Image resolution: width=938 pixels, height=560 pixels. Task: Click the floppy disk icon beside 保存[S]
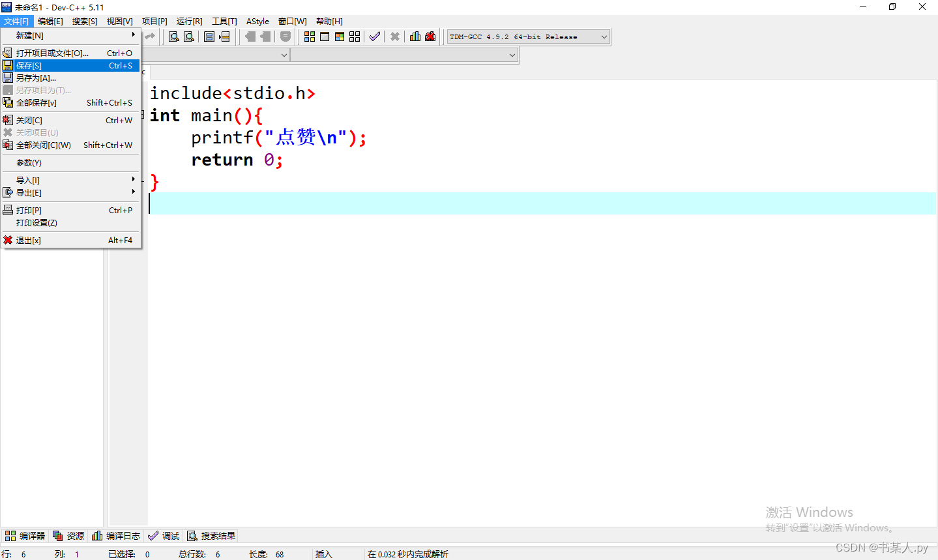pyautogui.click(x=8, y=65)
